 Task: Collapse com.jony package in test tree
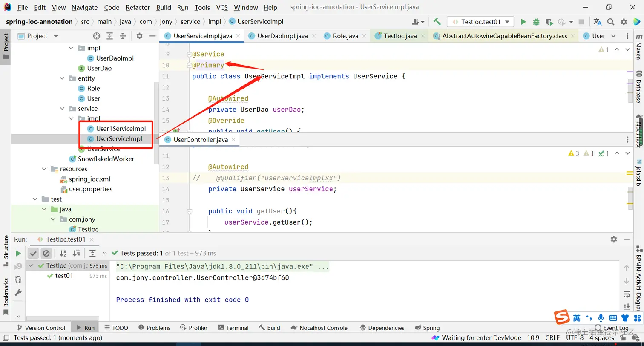tap(53, 219)
